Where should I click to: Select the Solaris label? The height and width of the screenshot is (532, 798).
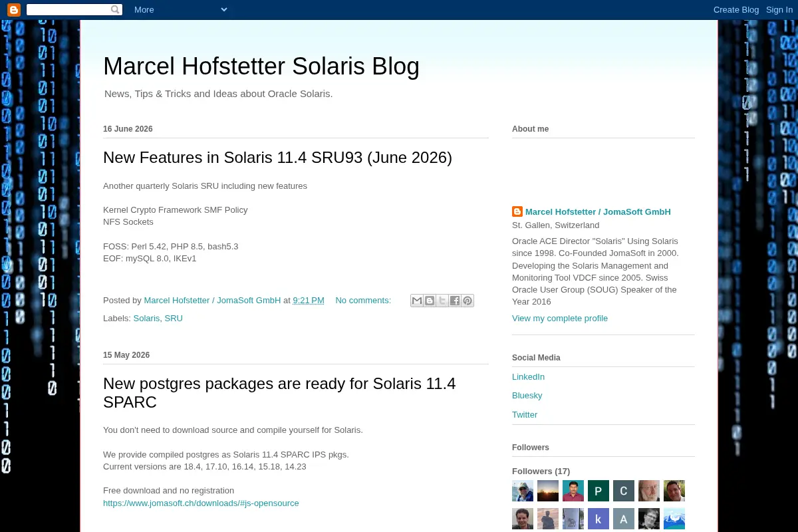(x=146, y=319)
